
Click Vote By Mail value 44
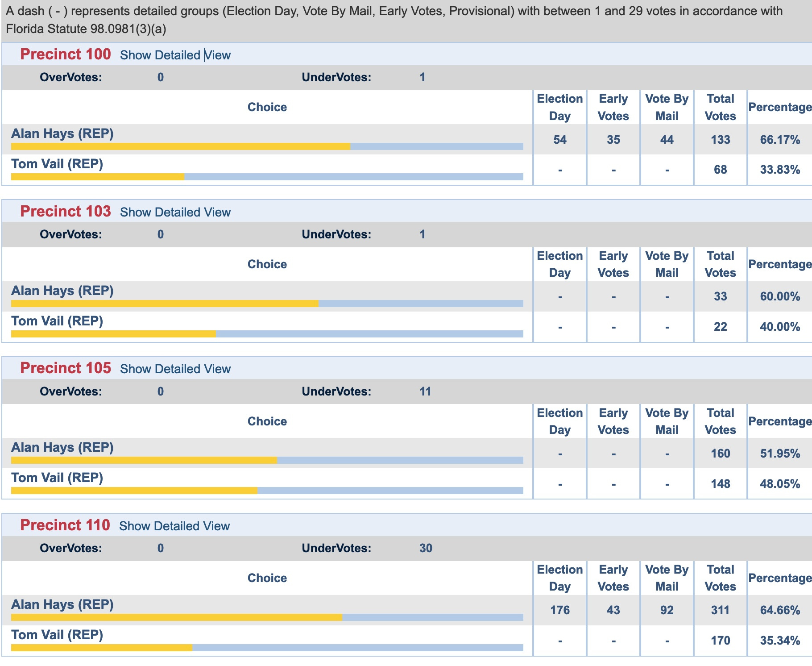[x=667, y=140]
